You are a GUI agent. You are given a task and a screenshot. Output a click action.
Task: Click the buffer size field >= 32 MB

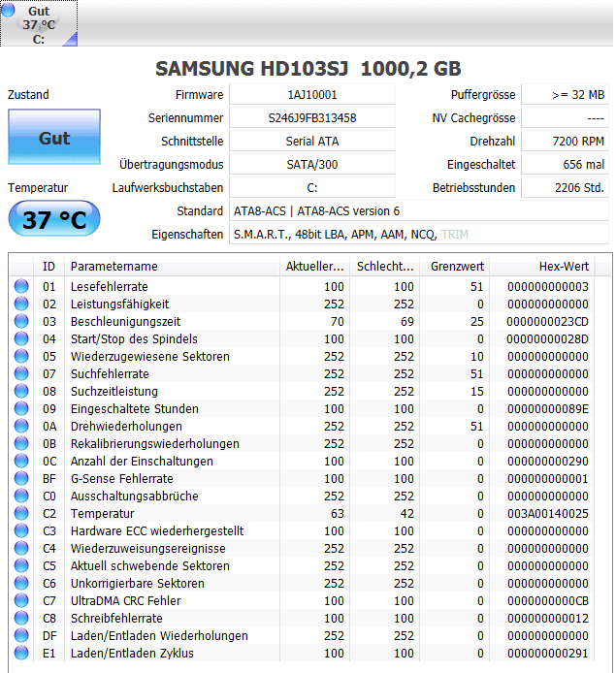[565, 94]
